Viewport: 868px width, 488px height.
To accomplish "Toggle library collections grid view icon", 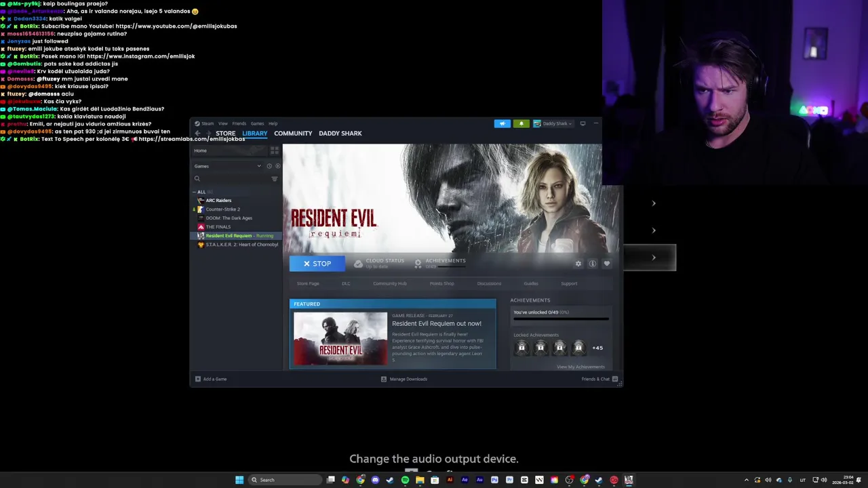I will click(x=275, y=150).
